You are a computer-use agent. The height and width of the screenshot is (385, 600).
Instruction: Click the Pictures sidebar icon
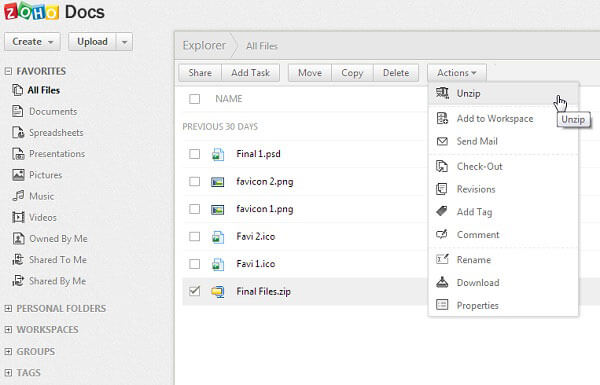(x=18, y=175)
